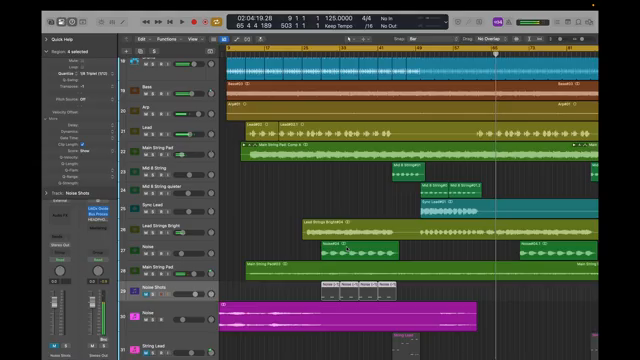Select the Sync Lead#01 region
Image resolution: width=640 pixels, height=360 pixels.
tap(509, 208)
